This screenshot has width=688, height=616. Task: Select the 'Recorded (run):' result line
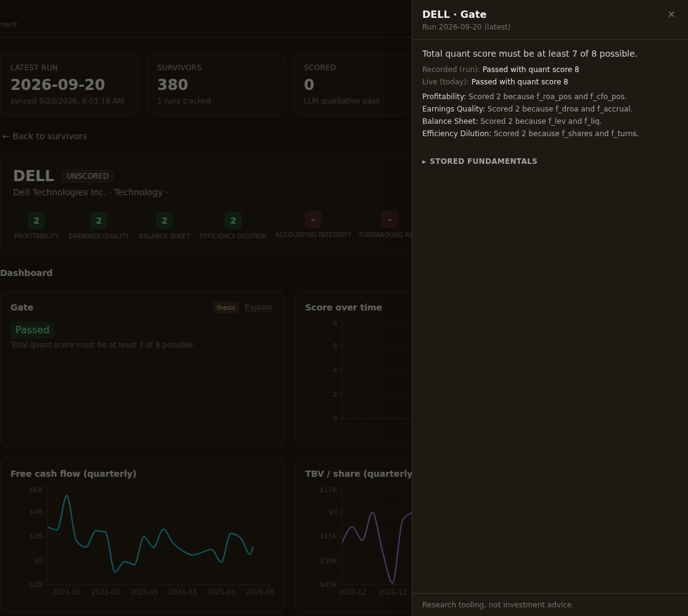501,69
